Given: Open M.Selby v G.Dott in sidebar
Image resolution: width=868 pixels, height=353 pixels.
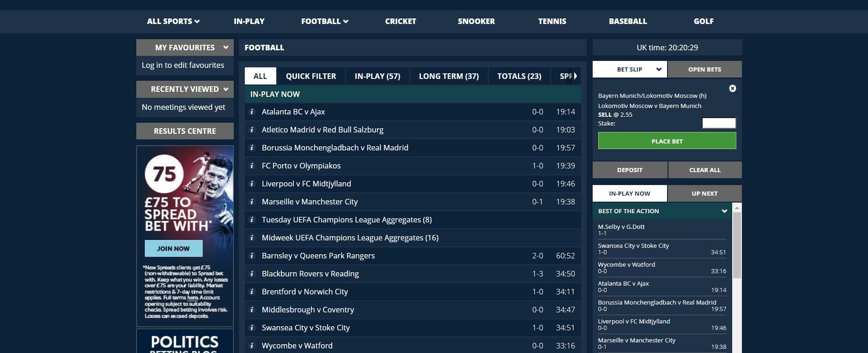Looking at the screenshot, I should [621, 227].
